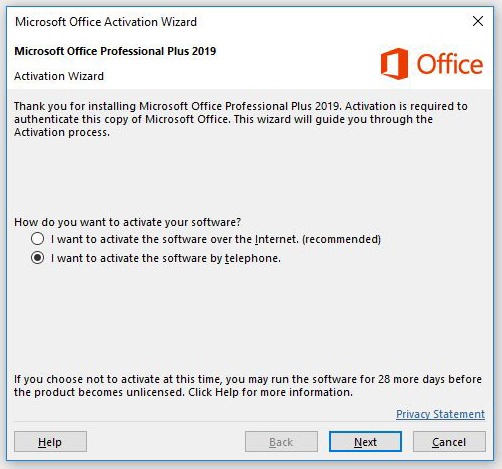The image size is (502, 469).
Task: Click the 'Thank you for installing' paragraph
Action: click(x=241, y=119)
